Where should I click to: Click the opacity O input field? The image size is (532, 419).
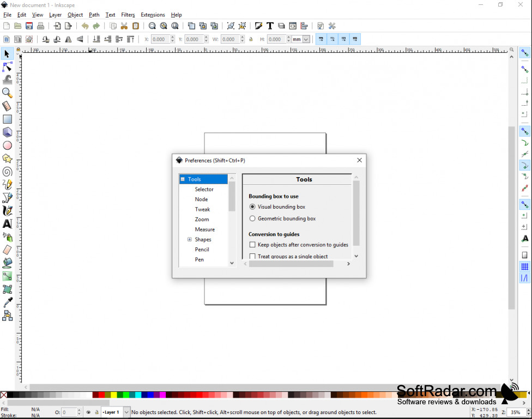click(69, 412)
